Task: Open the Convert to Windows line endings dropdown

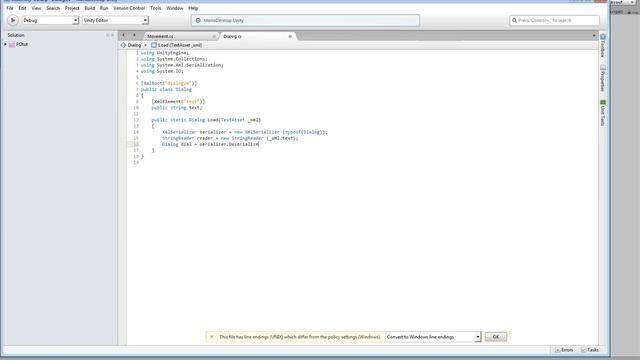Action: point(433,337)
